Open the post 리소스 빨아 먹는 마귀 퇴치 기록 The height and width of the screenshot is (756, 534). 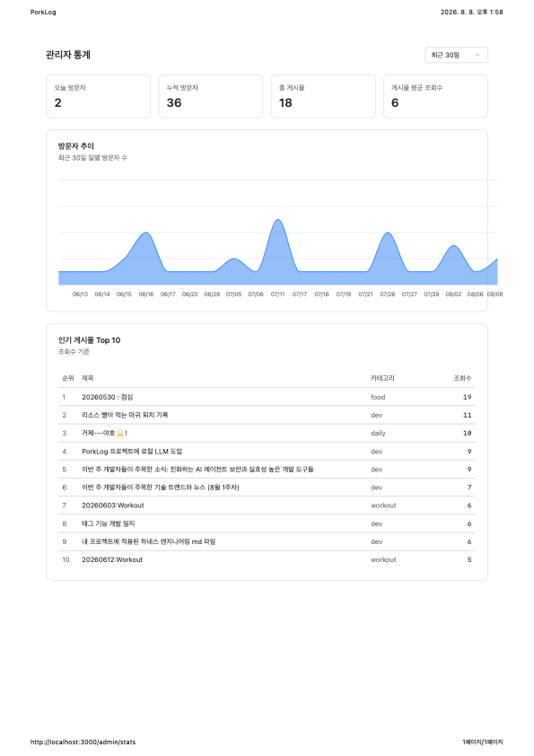[125, 415]
